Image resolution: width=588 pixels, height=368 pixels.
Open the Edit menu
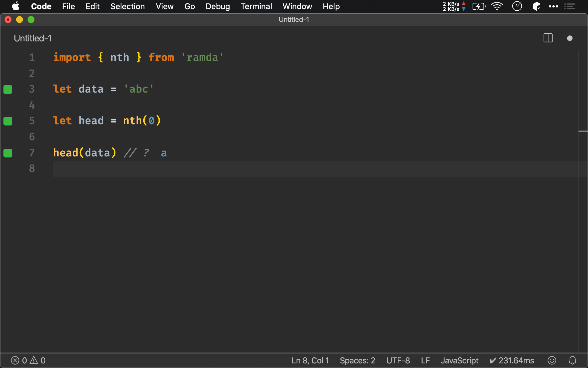92,6
